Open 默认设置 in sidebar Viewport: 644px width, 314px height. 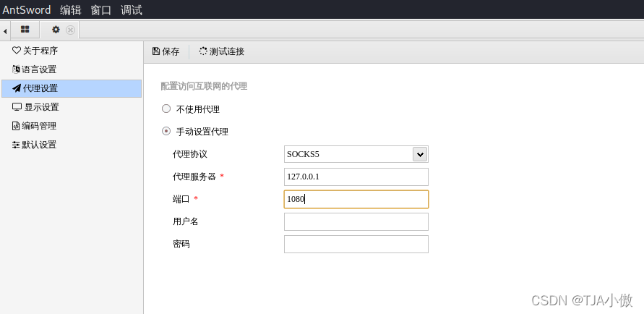72,145
